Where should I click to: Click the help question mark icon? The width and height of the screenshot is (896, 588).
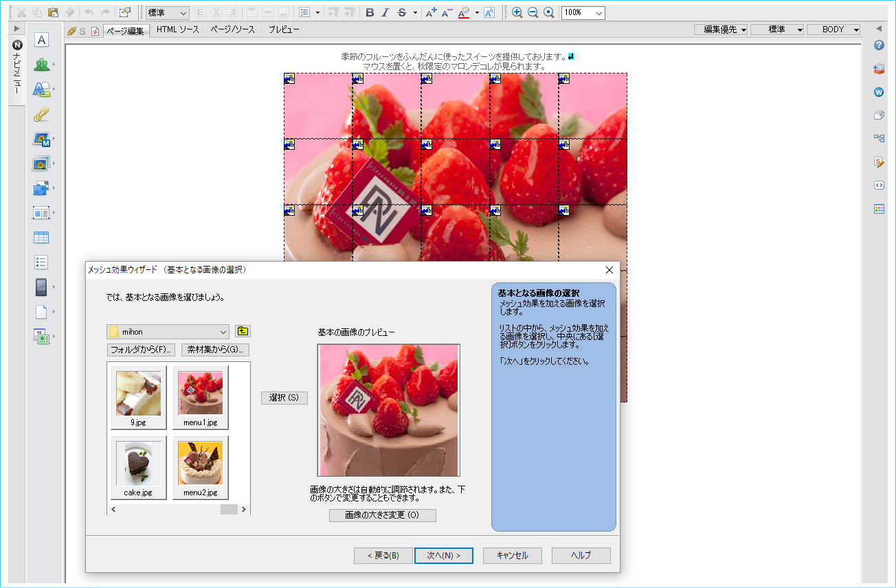tap(879, 45)
